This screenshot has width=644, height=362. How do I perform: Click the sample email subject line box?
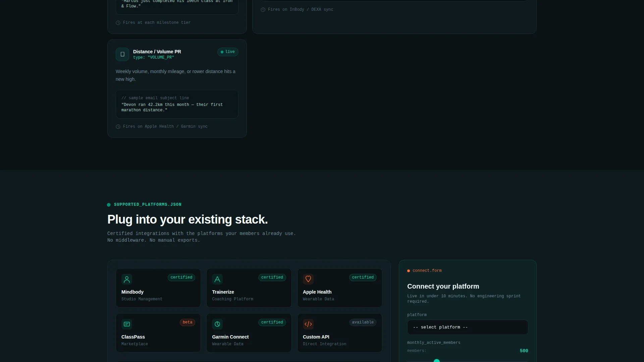[177, 104]
